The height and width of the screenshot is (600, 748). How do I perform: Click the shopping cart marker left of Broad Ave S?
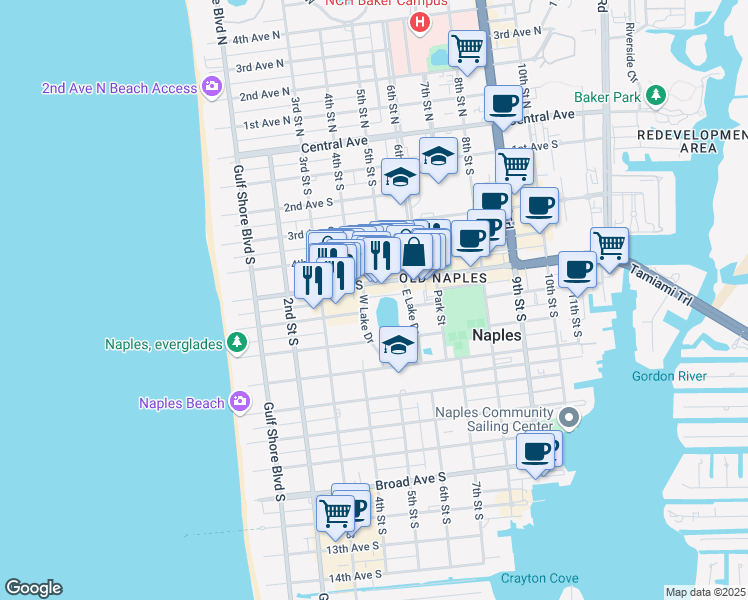tap(335, 514)
